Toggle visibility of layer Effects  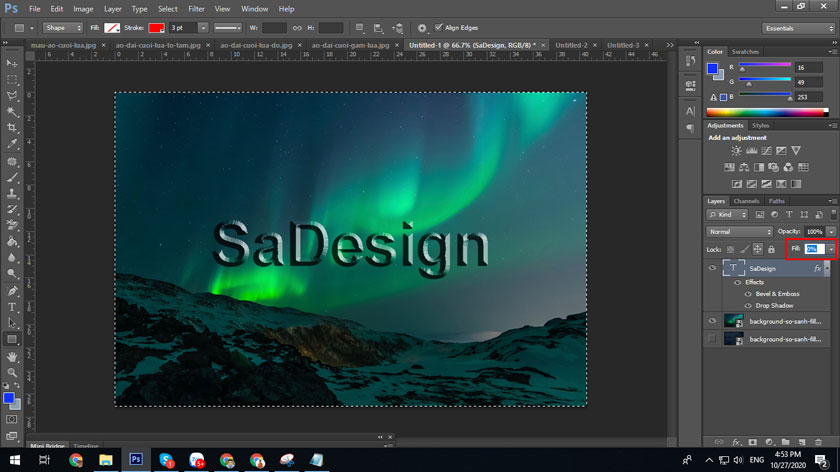(738, 282)
